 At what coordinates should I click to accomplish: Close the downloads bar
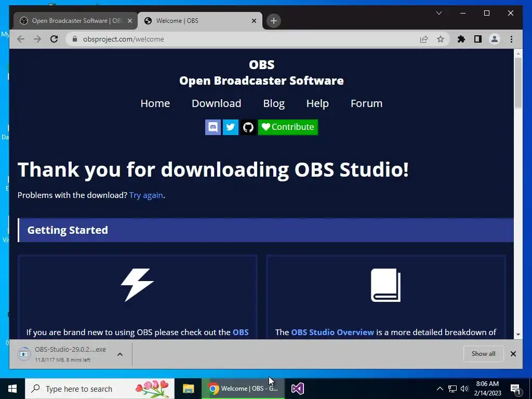pos(513,354)
